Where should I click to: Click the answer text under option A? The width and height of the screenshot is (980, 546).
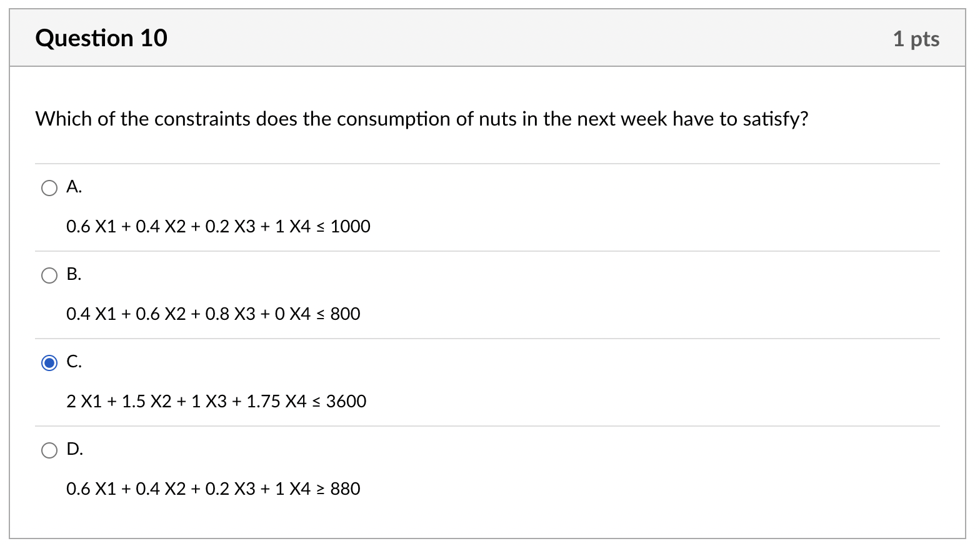pyautogui.click(x=218, y=226)
